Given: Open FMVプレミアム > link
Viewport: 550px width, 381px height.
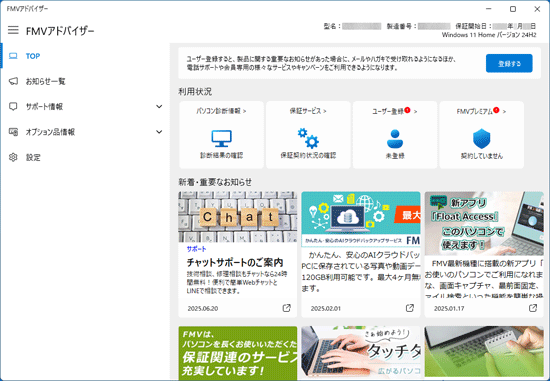Looking at the screenshot, I should coord(481,111).
